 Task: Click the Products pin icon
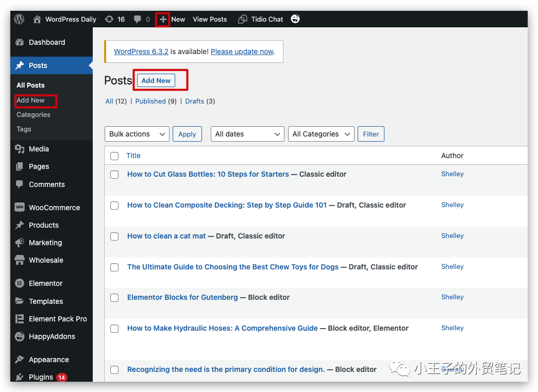[20, 225]
